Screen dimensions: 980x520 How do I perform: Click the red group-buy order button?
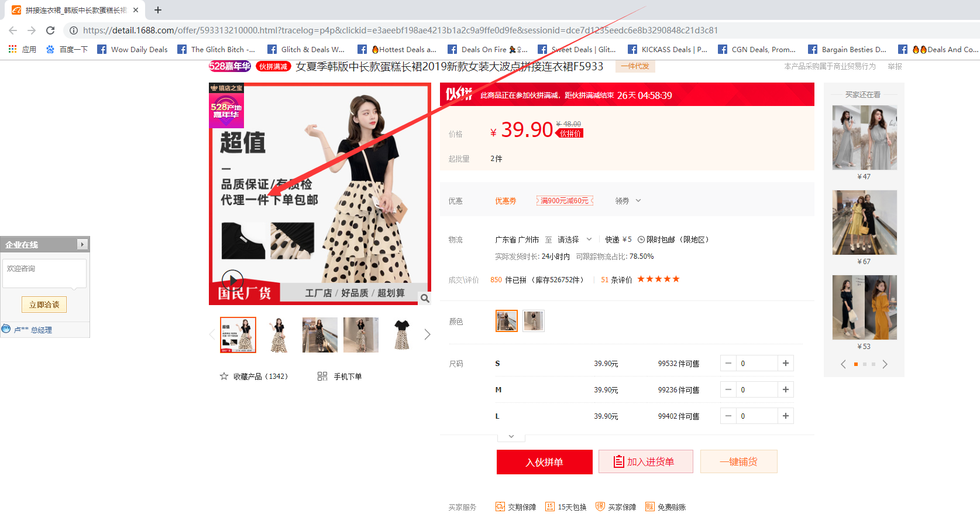point(544,462)
